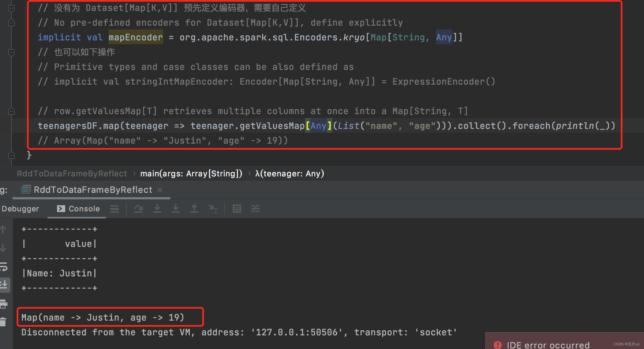The image size is (644, 349).
Task: Click Trace Current Stream Chain icon
Action: point(255,209)
